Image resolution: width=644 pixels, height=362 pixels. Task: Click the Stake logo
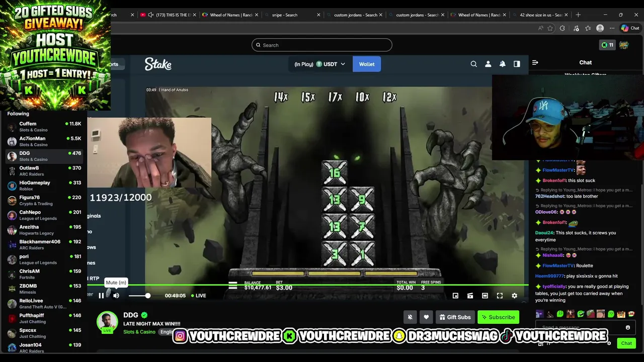[158, 64]
